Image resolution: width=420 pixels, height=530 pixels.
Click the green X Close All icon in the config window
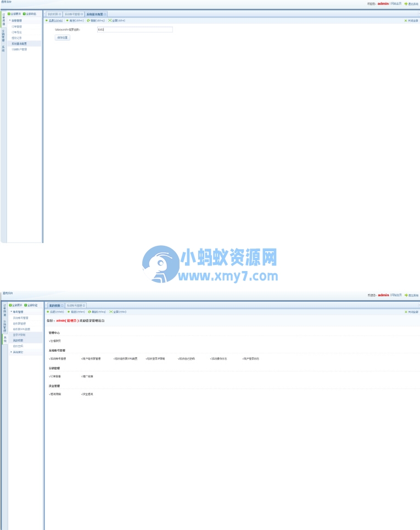[x=406, y=21]
